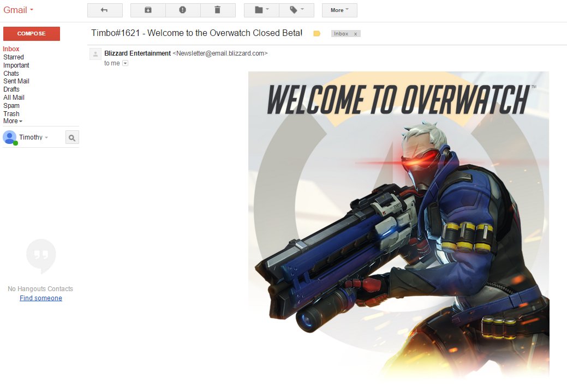Click the Hangouts quote bubble icon
567x392 pixels.
point(41,256)
